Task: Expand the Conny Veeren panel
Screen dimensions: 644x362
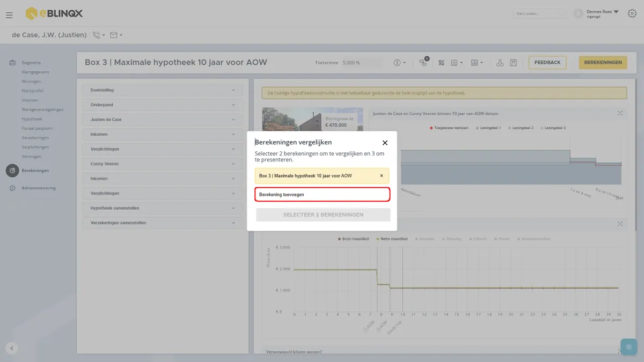Action: pos(163,164)
